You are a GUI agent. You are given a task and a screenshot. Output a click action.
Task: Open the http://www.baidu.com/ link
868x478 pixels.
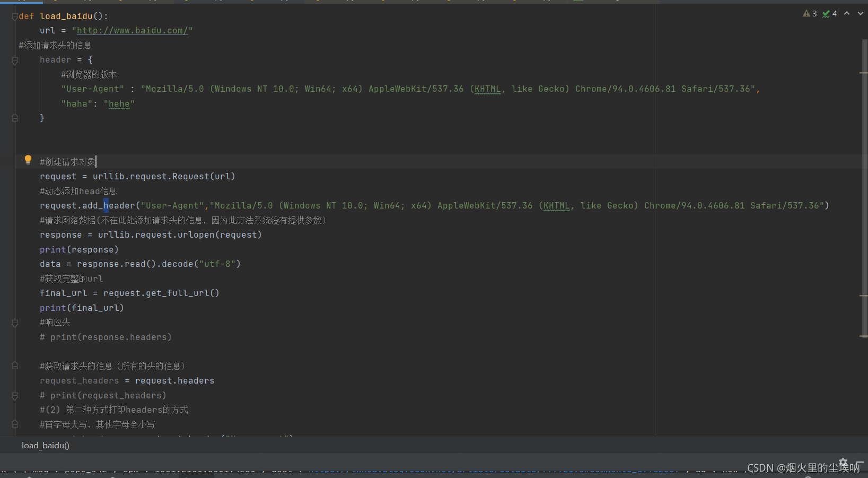(132, 31)
